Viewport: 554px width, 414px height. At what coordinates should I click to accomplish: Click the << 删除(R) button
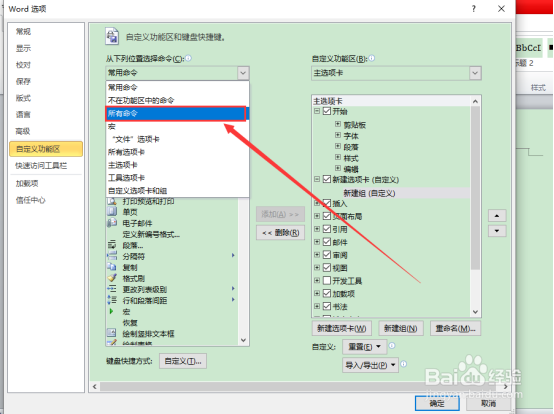[x=281, y=233]
